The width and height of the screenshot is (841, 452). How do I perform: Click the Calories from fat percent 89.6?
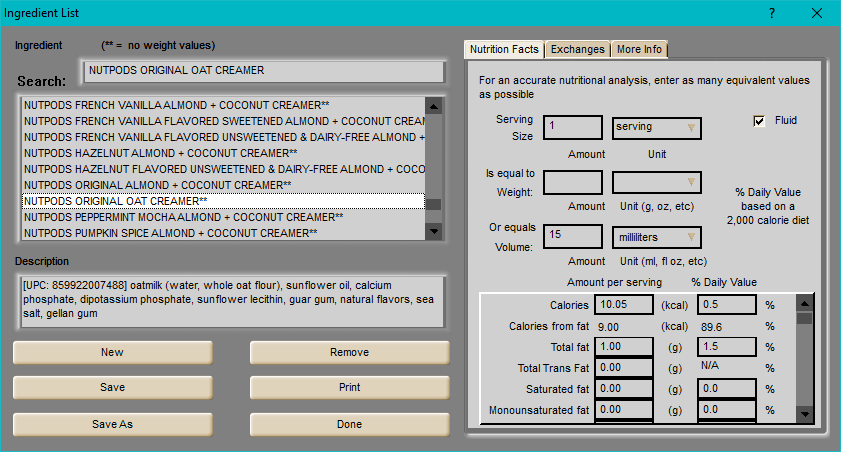pos(711,327)
